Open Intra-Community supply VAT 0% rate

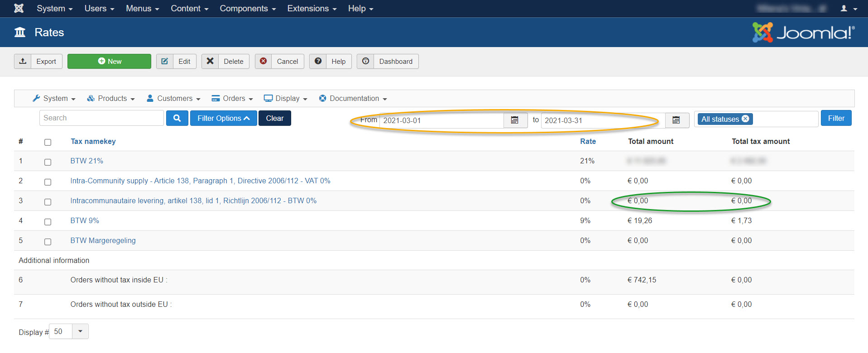click(201, 181)
